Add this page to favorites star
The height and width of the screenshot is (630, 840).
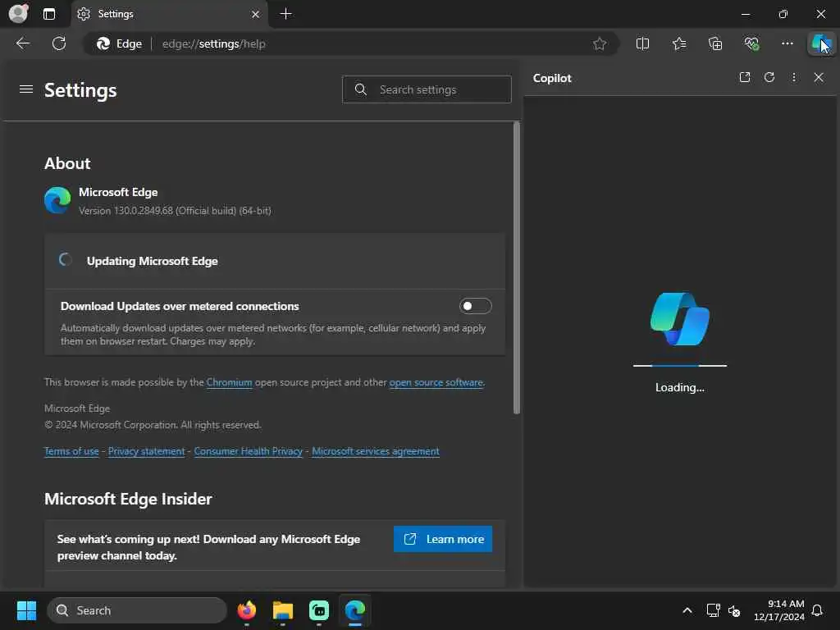(600, 44)
